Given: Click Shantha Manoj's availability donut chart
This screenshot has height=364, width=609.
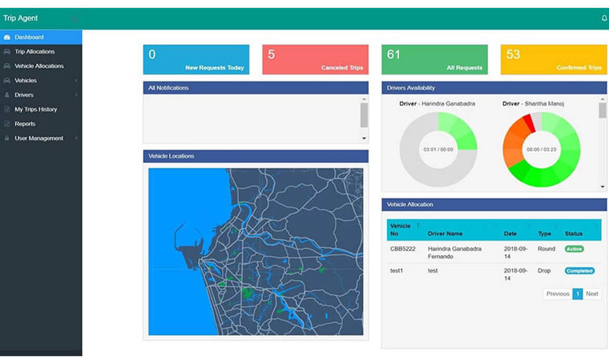Looking at the screenshot, I should [x=541, y=150].
